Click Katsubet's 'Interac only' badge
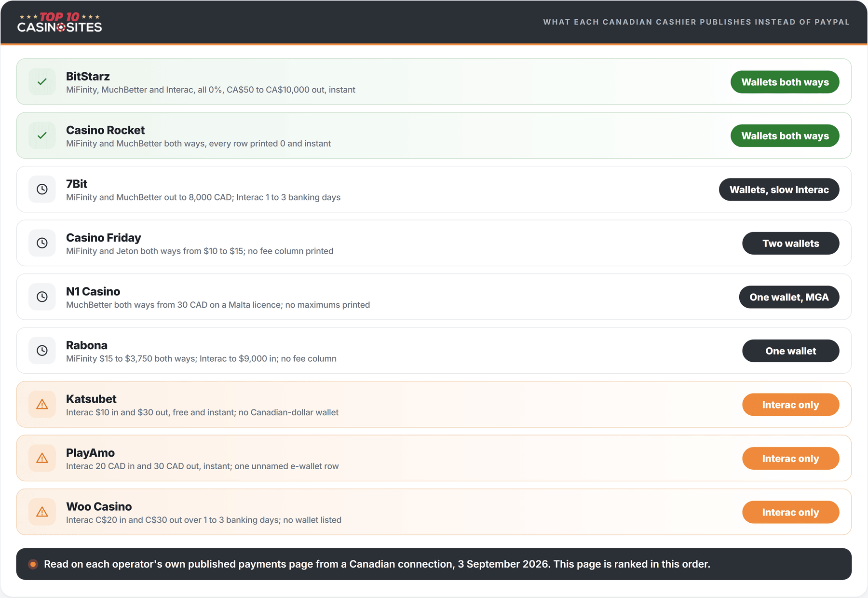 pos(791,405)
